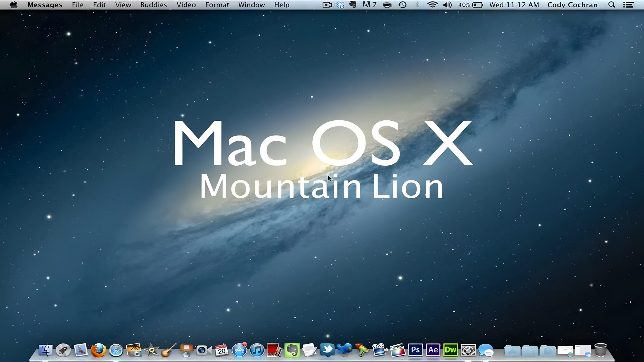This screenshot has height=362, width=644.
Task: Open the Preview app in Dock
Action: tap(81, 350)
